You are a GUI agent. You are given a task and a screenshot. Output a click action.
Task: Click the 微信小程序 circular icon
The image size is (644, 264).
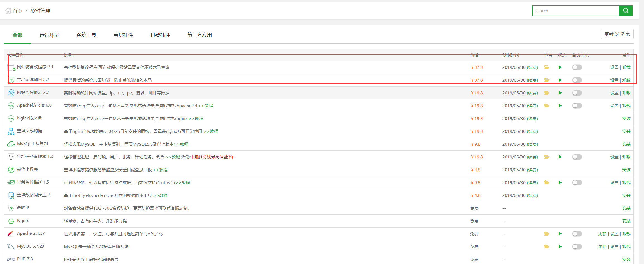tap(11, 170)
